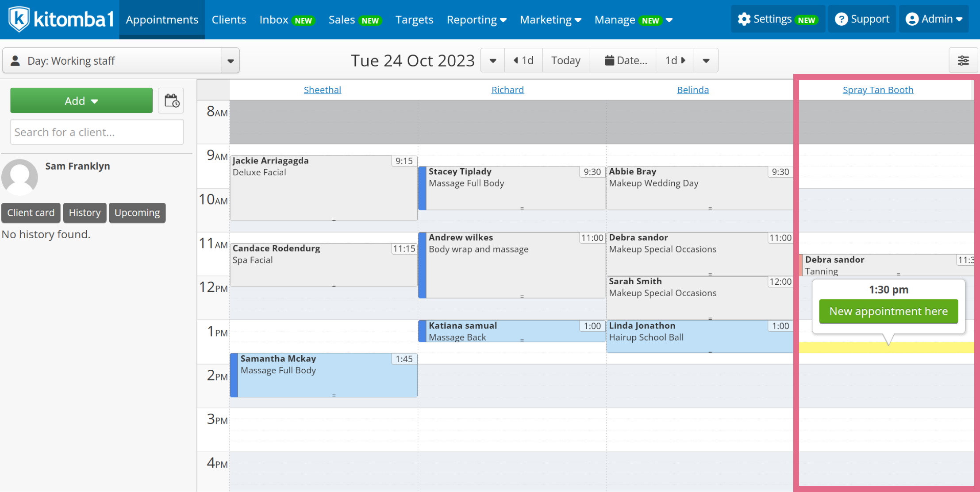
Task: Go back one day with 1d previous
Action: (523, 61)
